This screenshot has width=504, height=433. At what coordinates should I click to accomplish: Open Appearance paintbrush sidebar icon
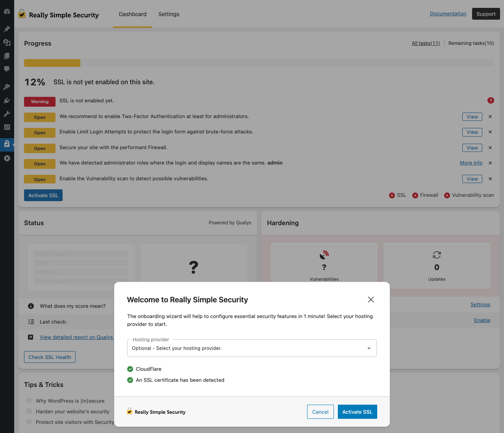click(7, 87)
